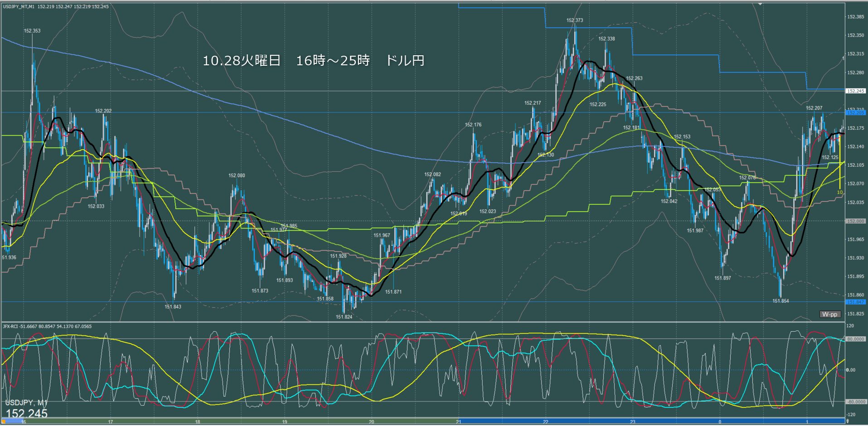Select the 80.0000 RCI level label
Viewport: 868px width, 426px height.
[855, 339]
